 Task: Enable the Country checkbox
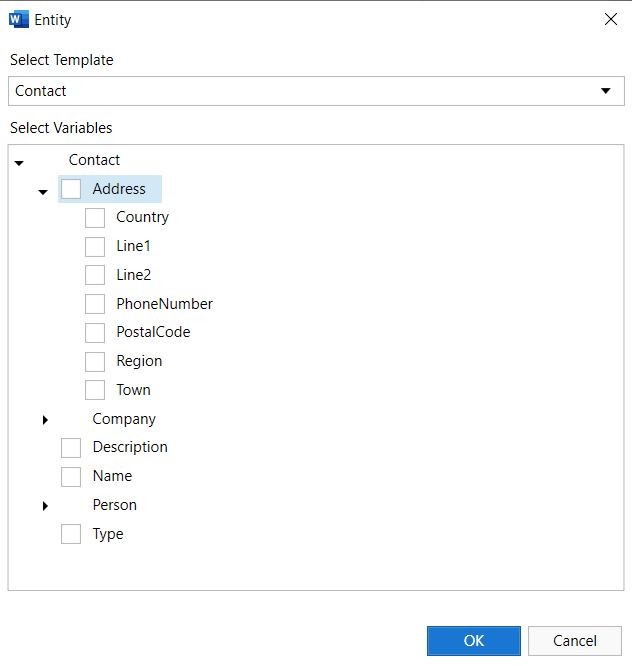coord(95,218)
